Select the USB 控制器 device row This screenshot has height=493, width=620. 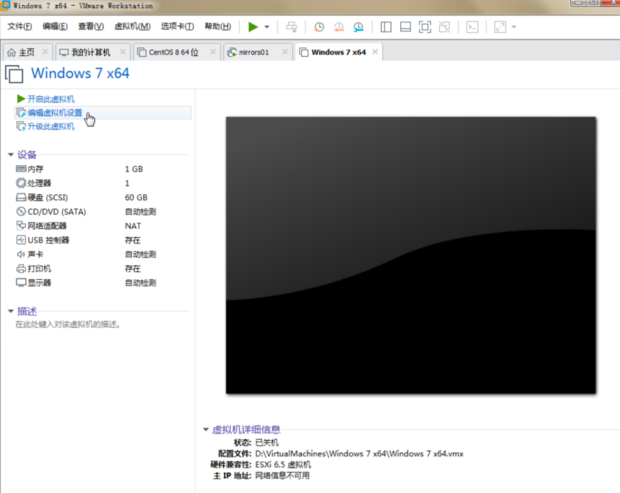pyautogui.click(x=102, y=240)
